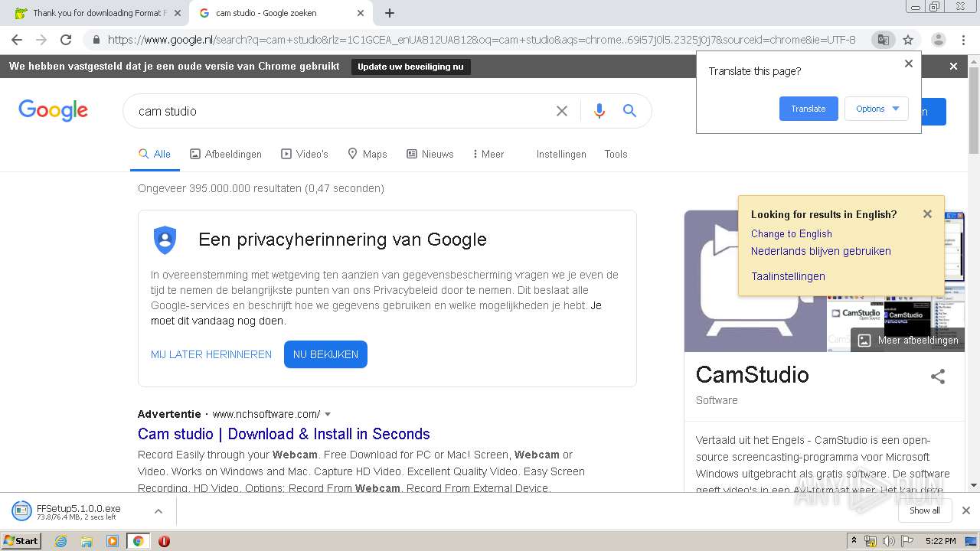Click the FFSetup5.1.0.0.exe download item

point(78,511)
